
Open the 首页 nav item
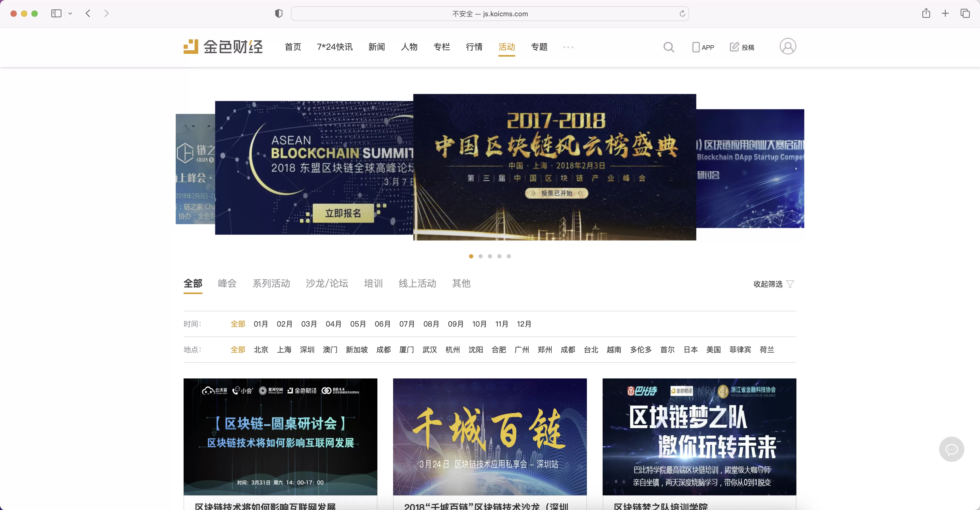point(293,47)
